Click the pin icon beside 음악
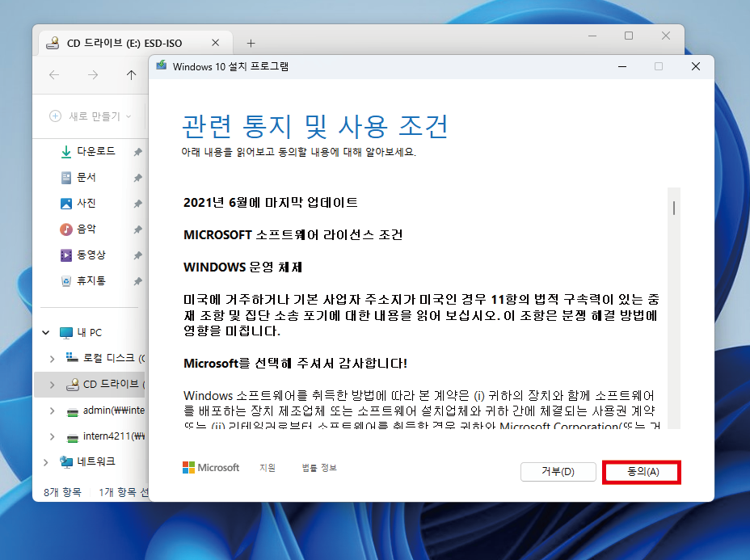The width and height of the screenshot is (750, 560). point(137,229)
